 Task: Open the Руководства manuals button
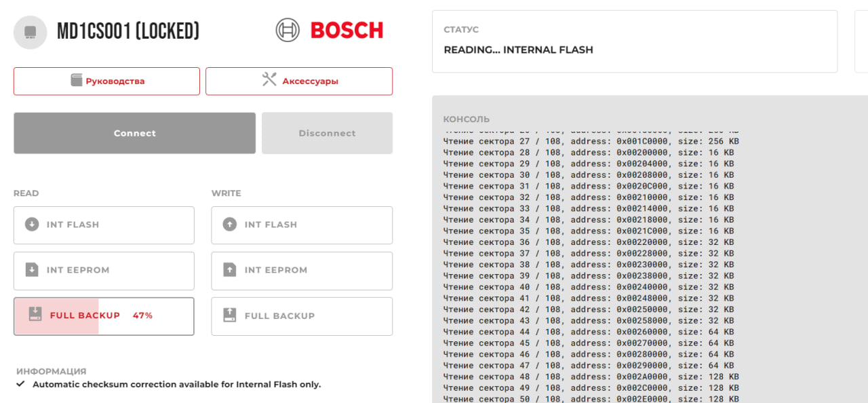click(x=106, y=81)
